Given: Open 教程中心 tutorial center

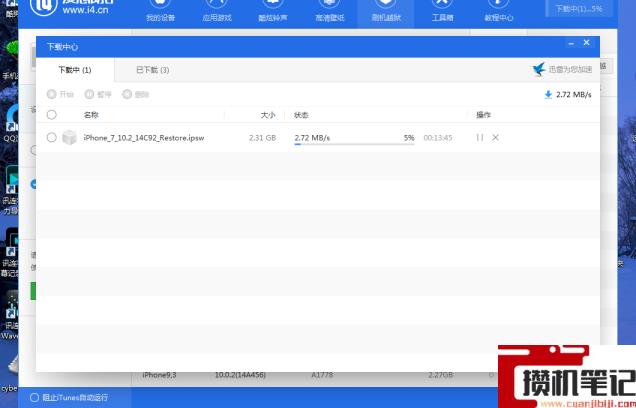Looking at the screenshot, I should point(498,11).
